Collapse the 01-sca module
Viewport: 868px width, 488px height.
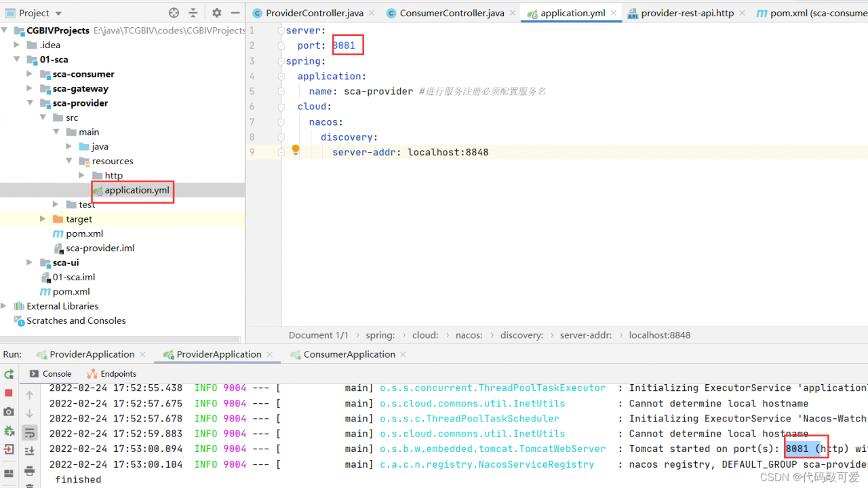(x=18, y=60)
